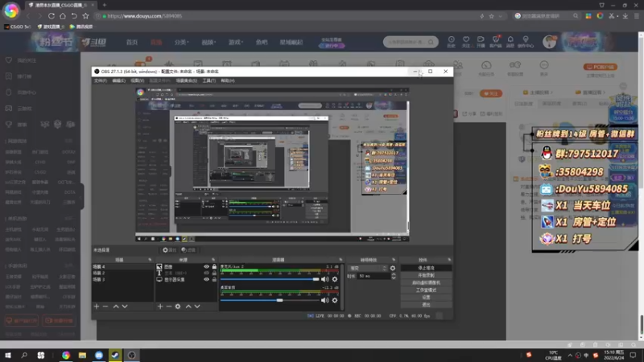
Task: Open source properties gear in Sources toolbar
Action: 178,306
